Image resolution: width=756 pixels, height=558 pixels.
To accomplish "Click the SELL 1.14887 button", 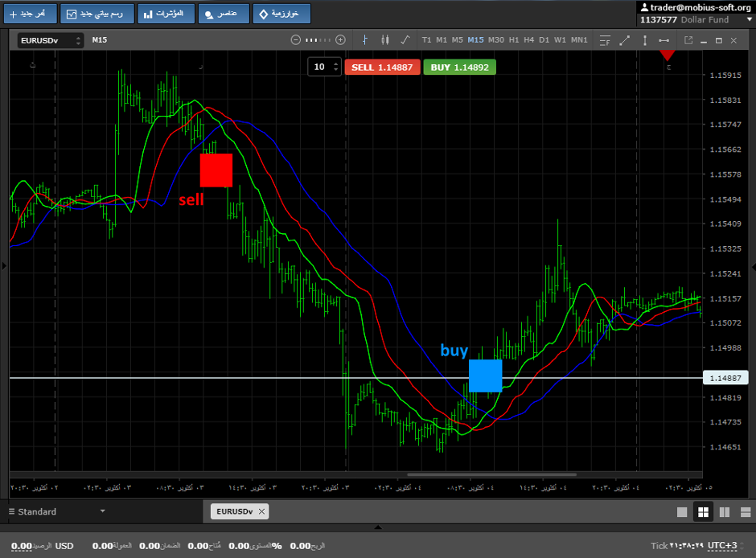I will tap(382, 68).
